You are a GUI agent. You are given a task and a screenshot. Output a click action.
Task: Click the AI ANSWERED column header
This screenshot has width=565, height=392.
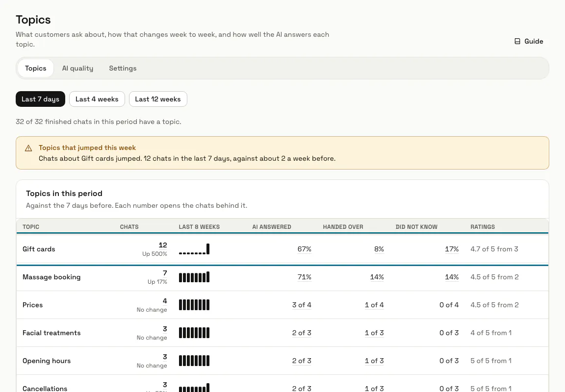[272, 227]
